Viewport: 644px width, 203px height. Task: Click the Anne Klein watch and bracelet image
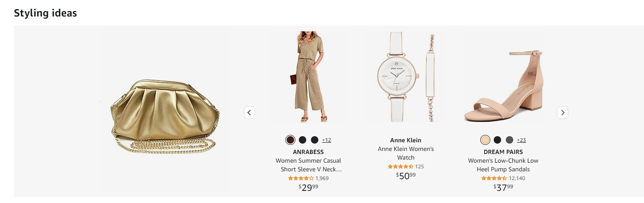(406, 77)
